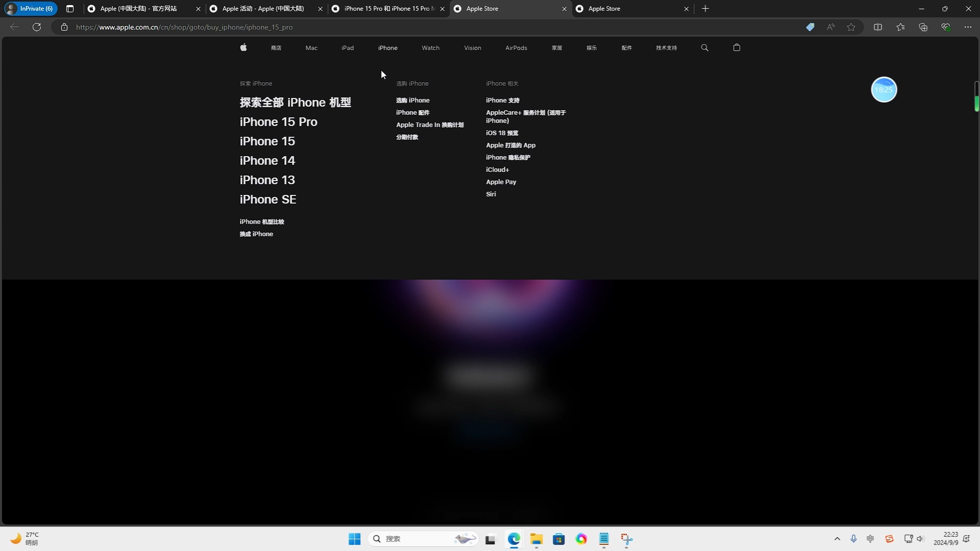Open the shopping bag icon
This screenshot has height=551, width=980.
point(737,47)
